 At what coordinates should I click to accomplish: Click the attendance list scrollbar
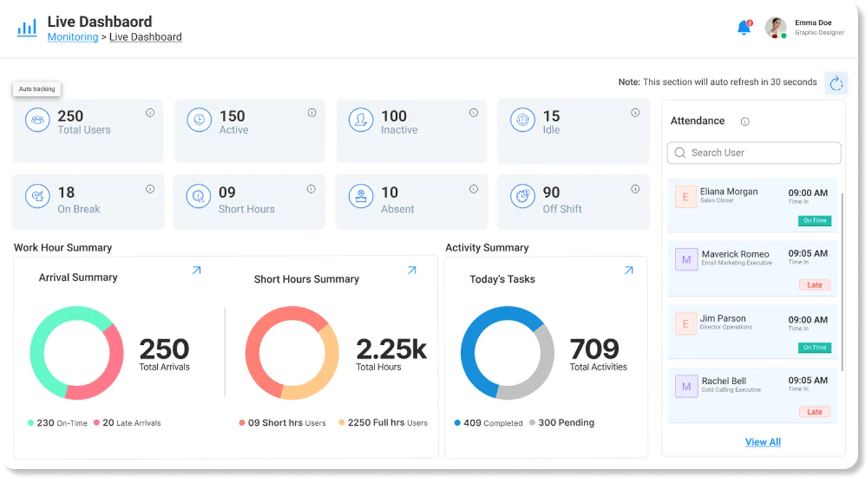tap(842, 282)
